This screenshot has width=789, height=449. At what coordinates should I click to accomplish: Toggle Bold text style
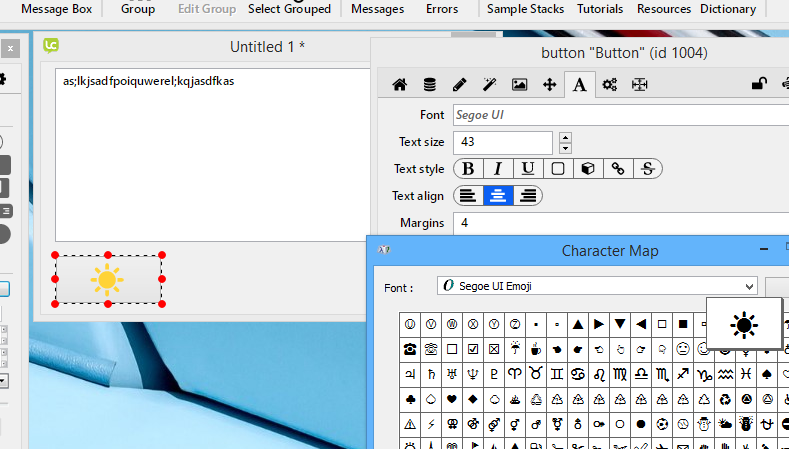[467, 169]
